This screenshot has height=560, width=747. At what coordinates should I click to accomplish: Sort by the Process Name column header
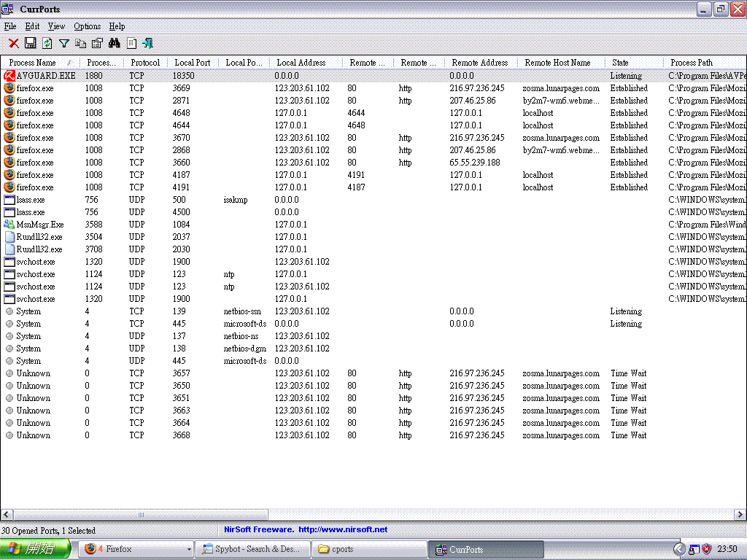point(40,63)
